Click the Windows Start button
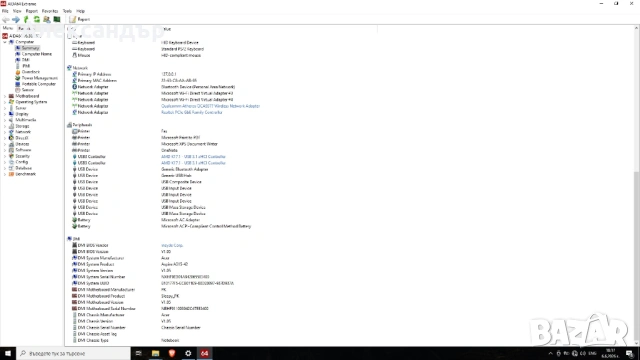The image size is (640, 360). [8, 353]
